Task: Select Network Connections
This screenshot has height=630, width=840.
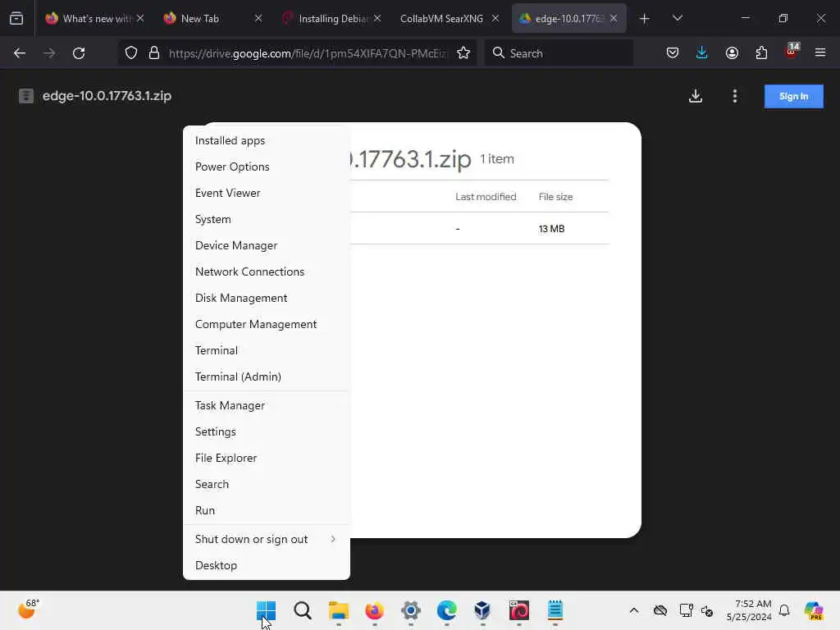Action: click(x=267, y=272)
